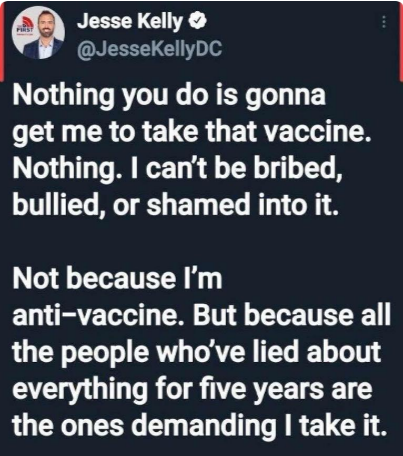Screen dimensions: 403x456
Task: Click the line 'the people who've lied about'
Action: point(197,351)
